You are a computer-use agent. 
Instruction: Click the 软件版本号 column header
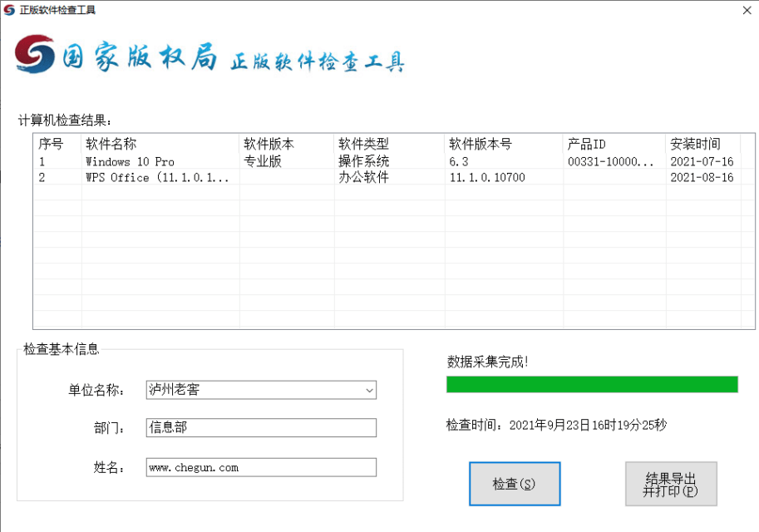[x=504, y=144]
